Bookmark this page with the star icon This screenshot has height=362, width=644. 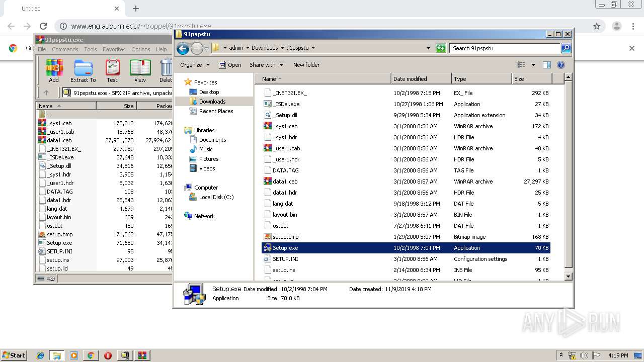click(x=597, y=26)
